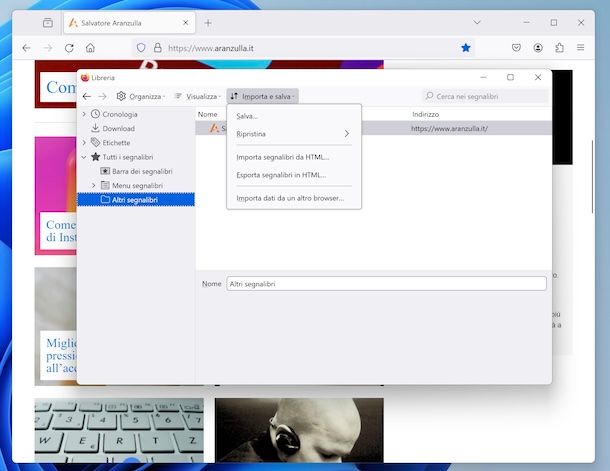
Task: Click the Nome field containing Altri segnalibri
Action: point(386,284)
